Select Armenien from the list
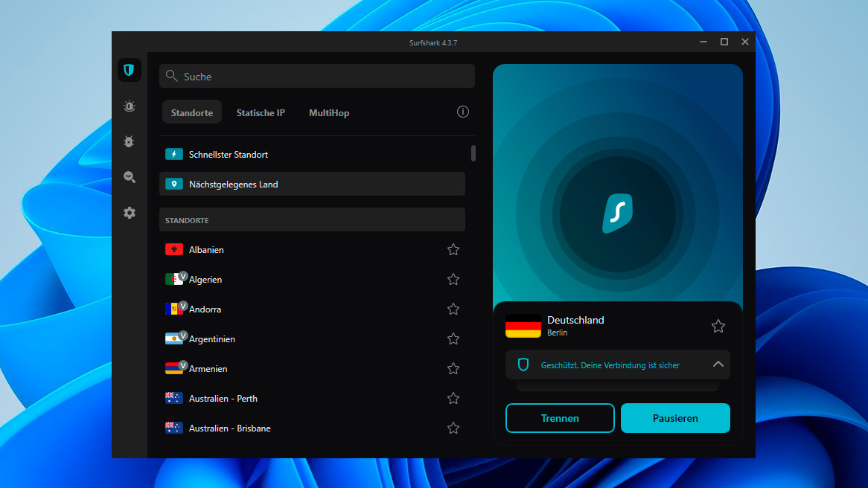Screen dimensions: 868x488 312,368
